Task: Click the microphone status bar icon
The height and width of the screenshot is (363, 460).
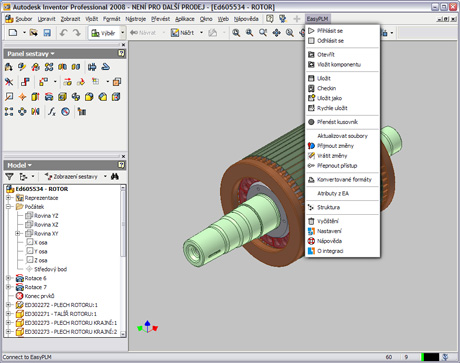Action: (445, 357)
